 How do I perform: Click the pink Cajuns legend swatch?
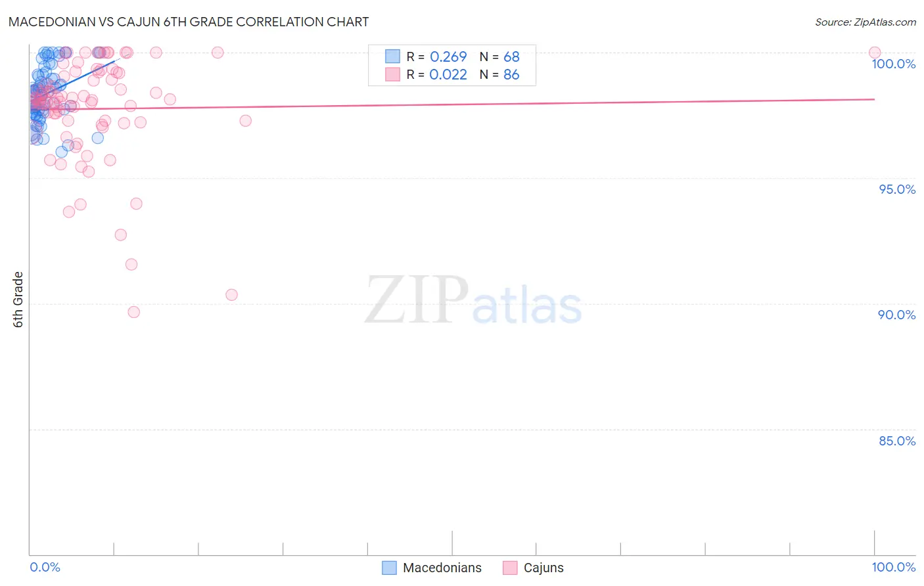point(510,568)
